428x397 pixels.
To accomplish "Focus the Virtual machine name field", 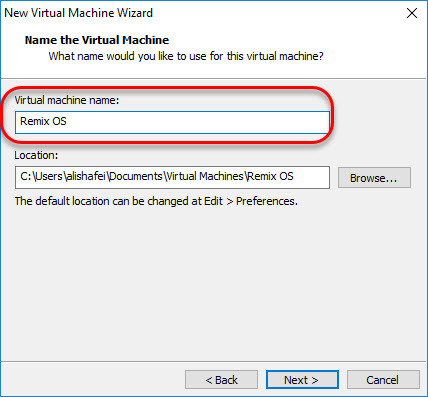I will pos(172,122).
